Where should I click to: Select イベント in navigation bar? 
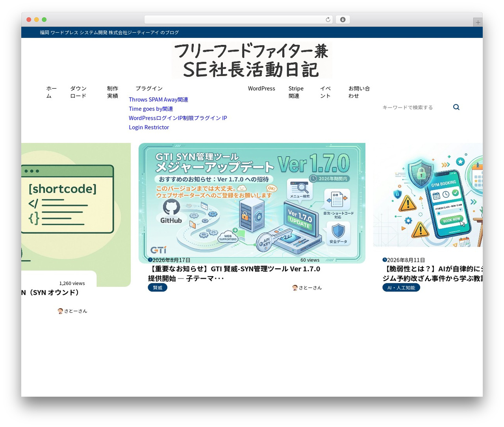325,92
